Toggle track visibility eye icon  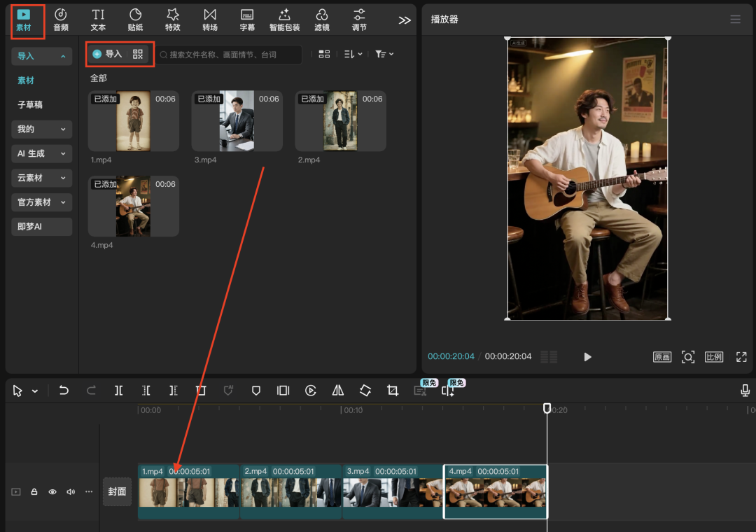click(52, 492)
